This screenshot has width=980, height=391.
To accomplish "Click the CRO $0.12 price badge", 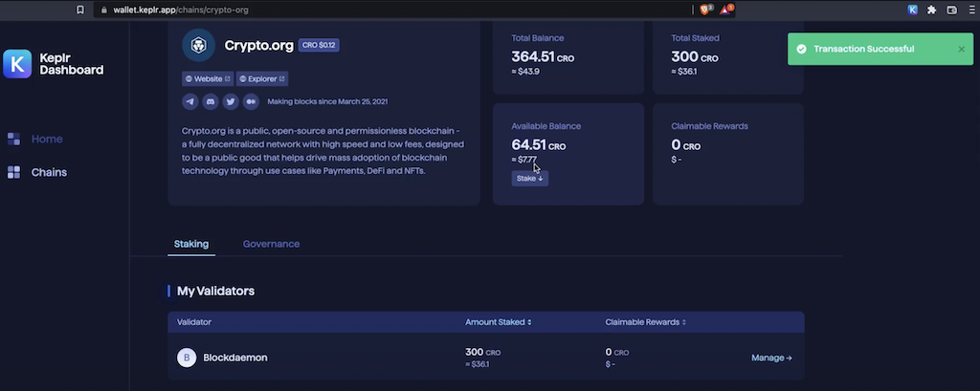I will 319,45.
